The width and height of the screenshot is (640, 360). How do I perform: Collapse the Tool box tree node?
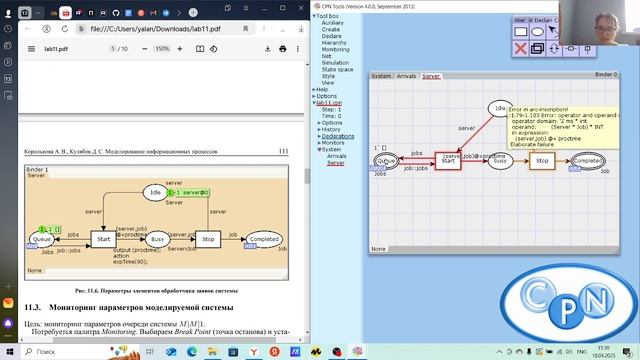pos(314,16)
